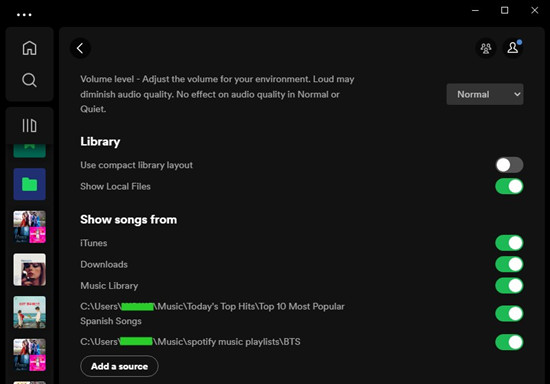Toggle Top 10 Most Popular Spanish Songs folder
This screenshot has height=384, width=550.
coord(509,314)
